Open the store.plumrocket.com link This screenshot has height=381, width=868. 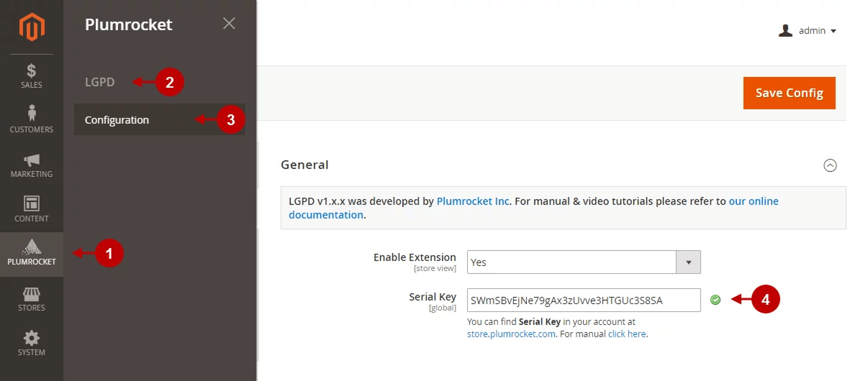(511, 334)
